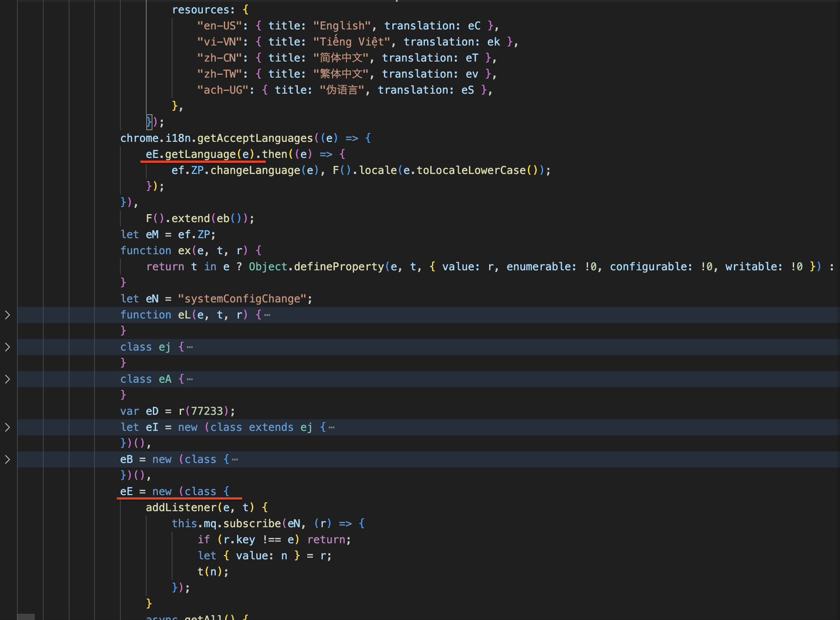Unfold the eB new class block
This screenshot has height=620, width=840.
[x=8, y=459]
